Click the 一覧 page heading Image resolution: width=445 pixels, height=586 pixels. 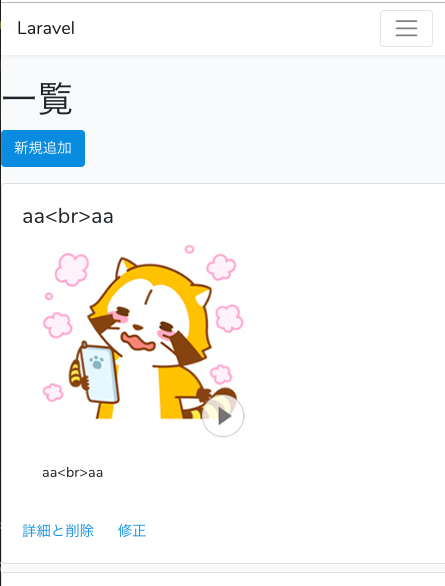click(x=37, y=99)
